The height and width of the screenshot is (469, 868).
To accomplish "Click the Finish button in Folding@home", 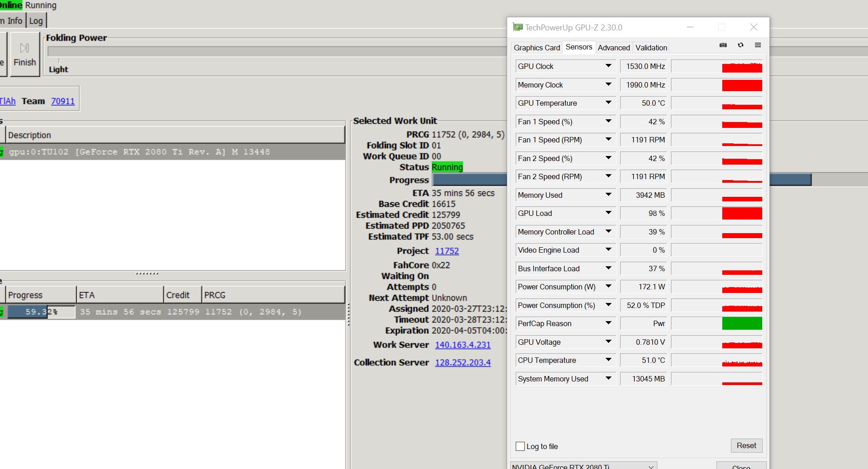I will (25, 54).
